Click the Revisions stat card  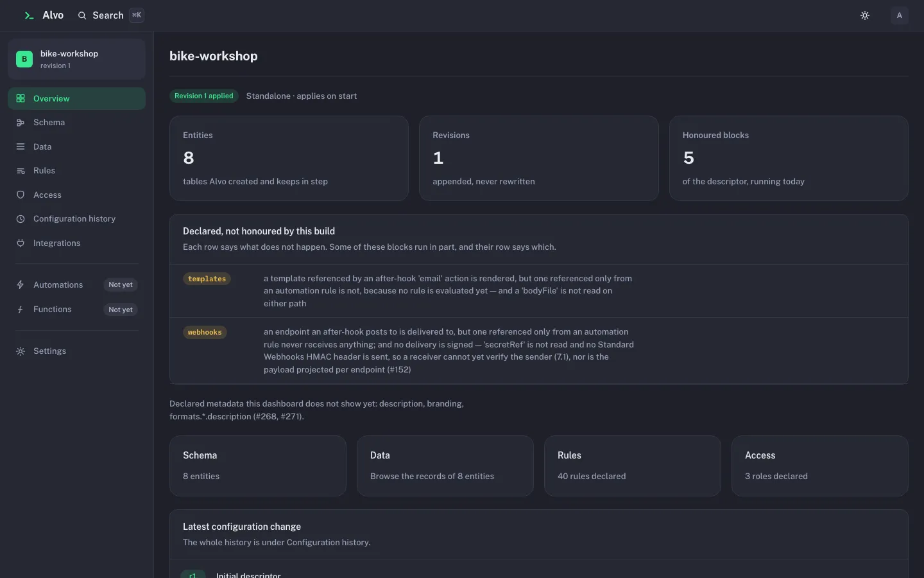539,158
